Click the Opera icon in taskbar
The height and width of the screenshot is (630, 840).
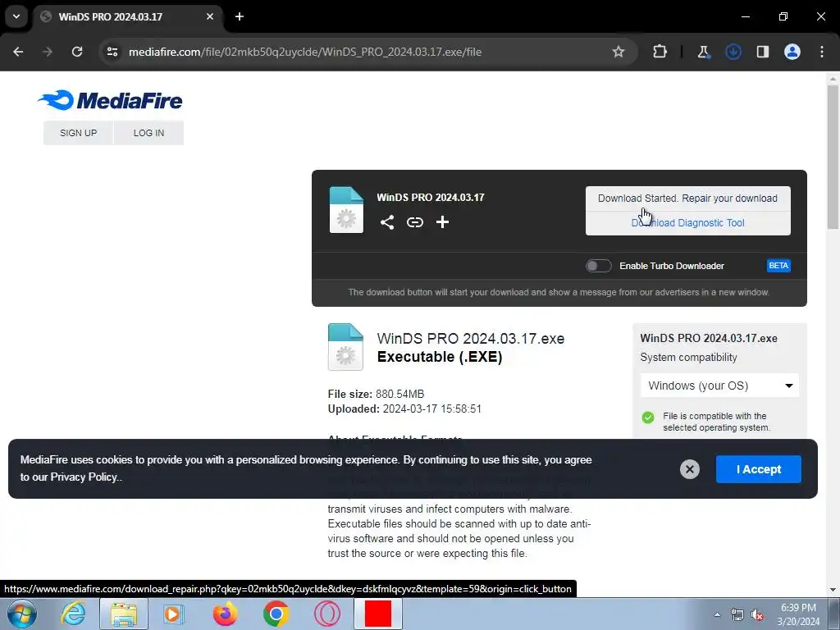(326, 614)
